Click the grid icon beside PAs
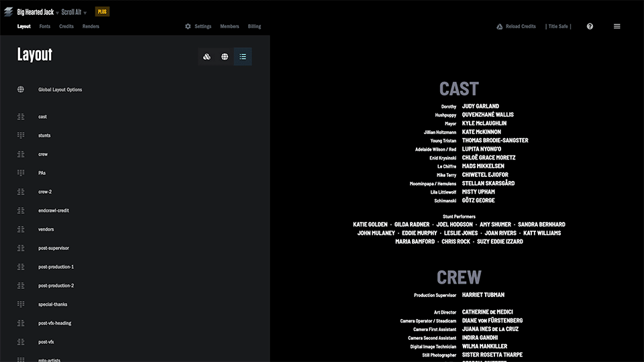This screenshot has height=362, width=644. coord(21,173)
